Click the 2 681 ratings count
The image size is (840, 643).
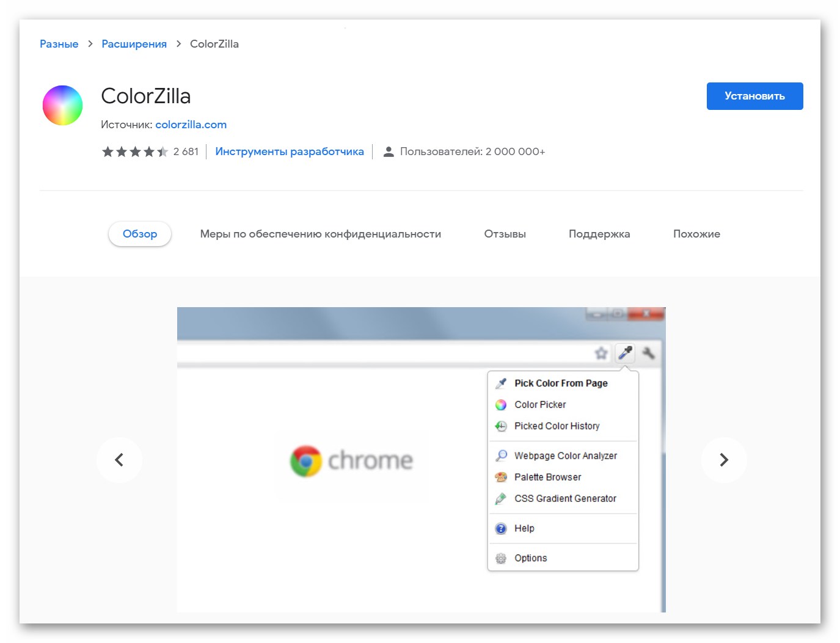[186, 151]
